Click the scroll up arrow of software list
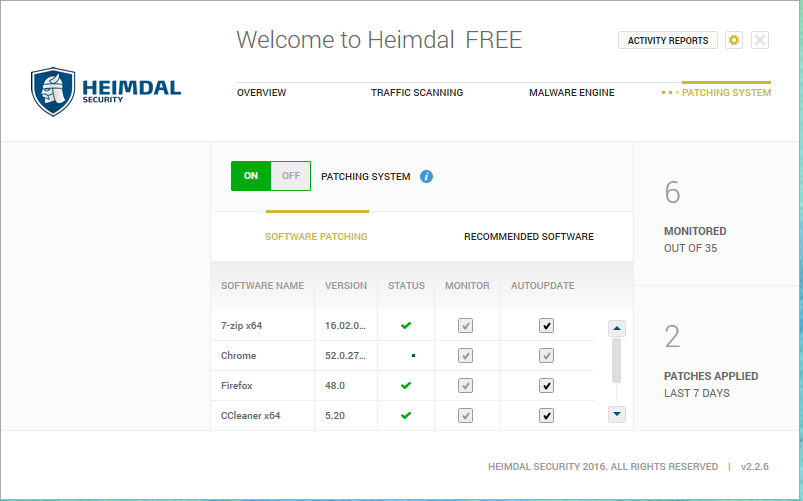Viewport: 803px width, 501px height. [x=617, y=328]
